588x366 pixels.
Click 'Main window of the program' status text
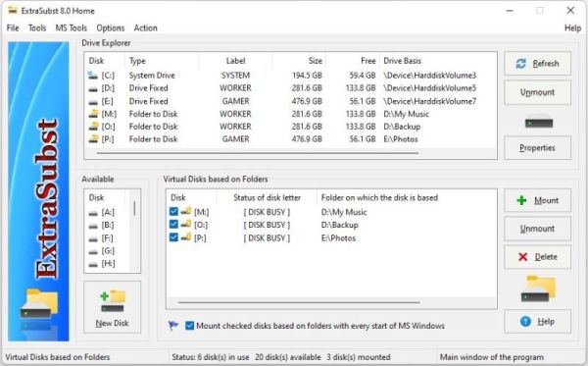click(491, 357)
